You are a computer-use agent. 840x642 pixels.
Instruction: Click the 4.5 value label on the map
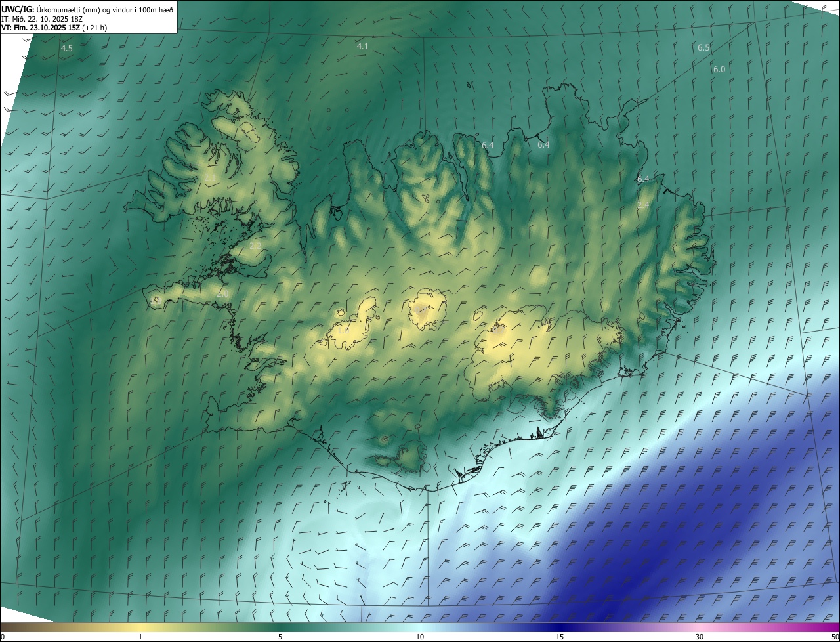point(67,49)
